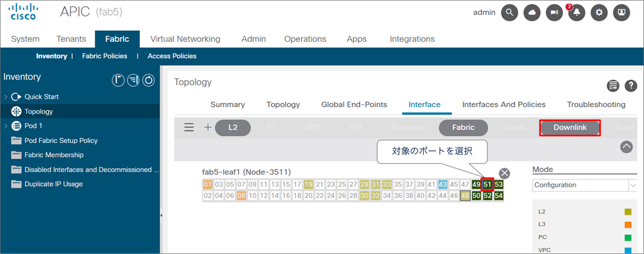Open the feedback megaphone icon
Image resolution: width=644 pixels, height=254 pixels.
(x=554, y=13)
